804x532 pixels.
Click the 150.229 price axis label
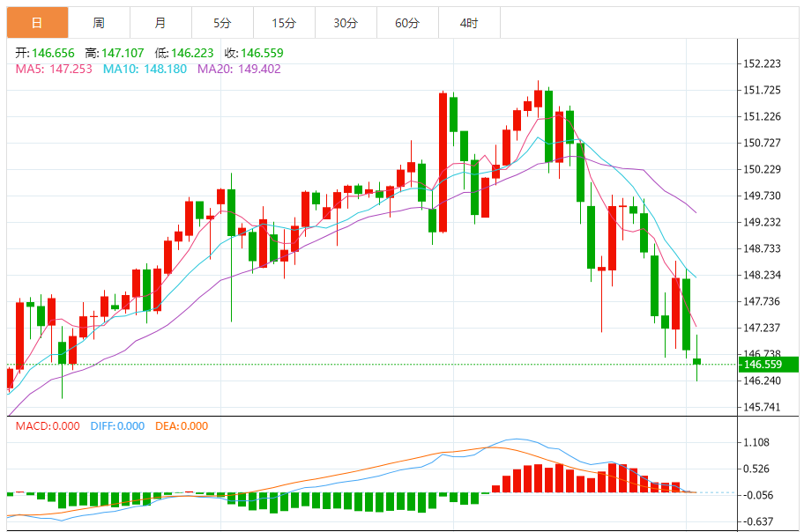tap(762, 169)
